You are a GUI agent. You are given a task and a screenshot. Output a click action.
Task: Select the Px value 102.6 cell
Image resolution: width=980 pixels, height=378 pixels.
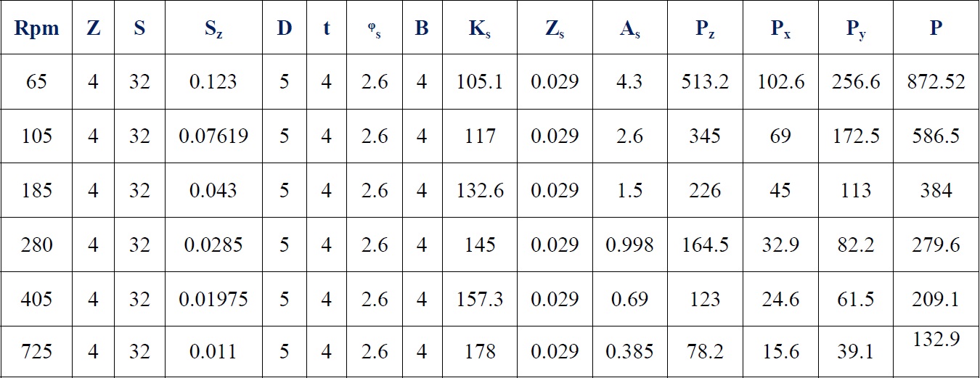(x=780, y=81)
